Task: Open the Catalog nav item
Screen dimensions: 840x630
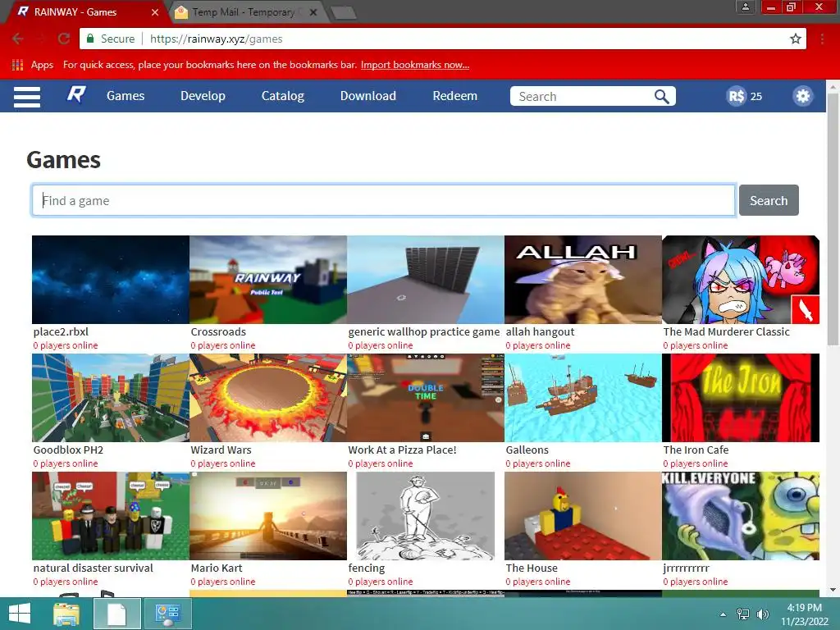Action: pos(283,96)
